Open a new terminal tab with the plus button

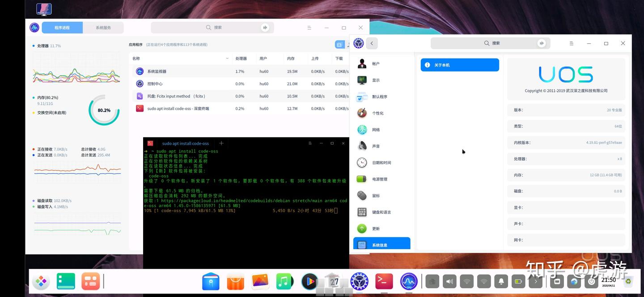tap(221, 143)
